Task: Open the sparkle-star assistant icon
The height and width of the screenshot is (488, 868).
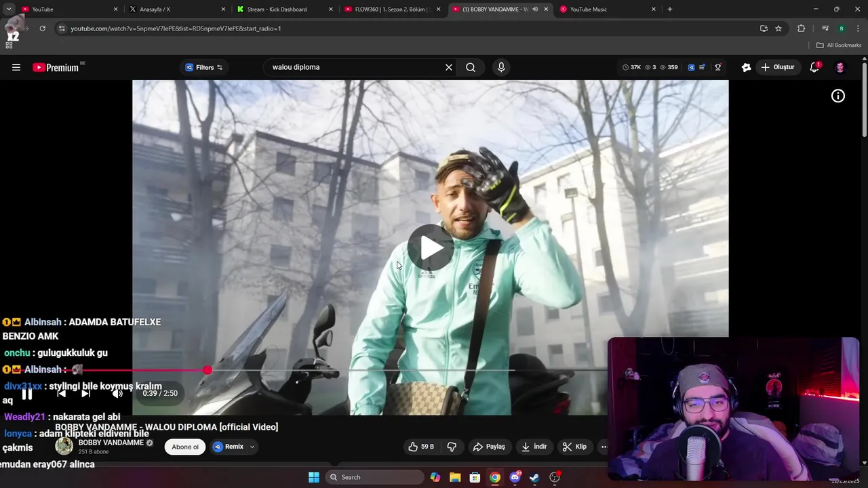Action: (x=747, y=67)
